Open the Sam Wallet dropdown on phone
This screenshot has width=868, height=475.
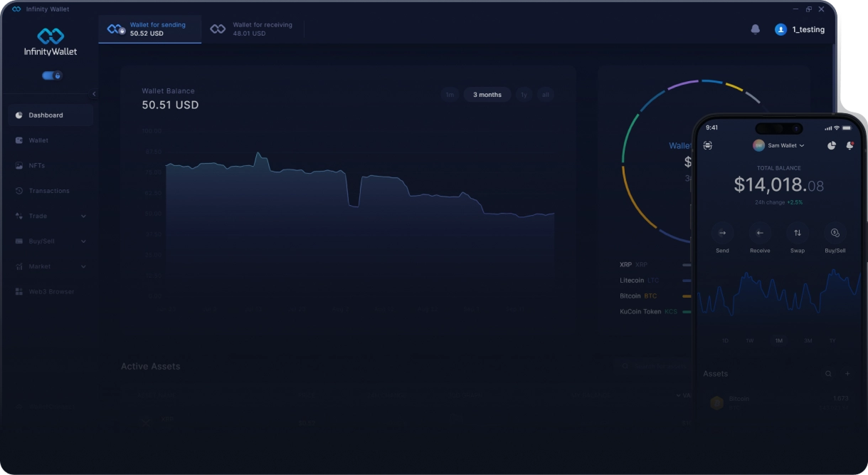779,145
